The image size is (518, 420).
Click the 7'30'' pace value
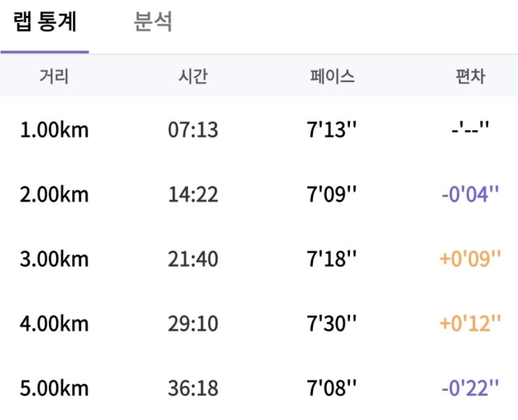pos(332,323)
